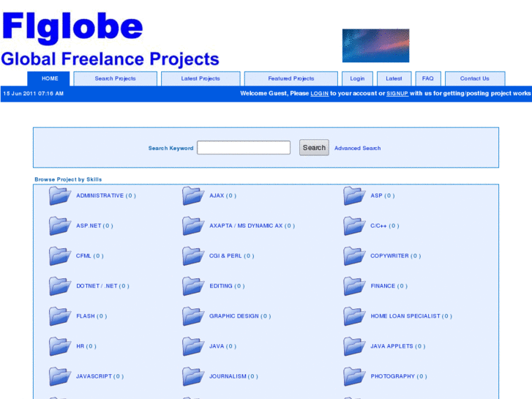The width and height of the screenshot is (532, 399).
Task: Click the COPYWRITER folder icon
Action: [354, 256]
